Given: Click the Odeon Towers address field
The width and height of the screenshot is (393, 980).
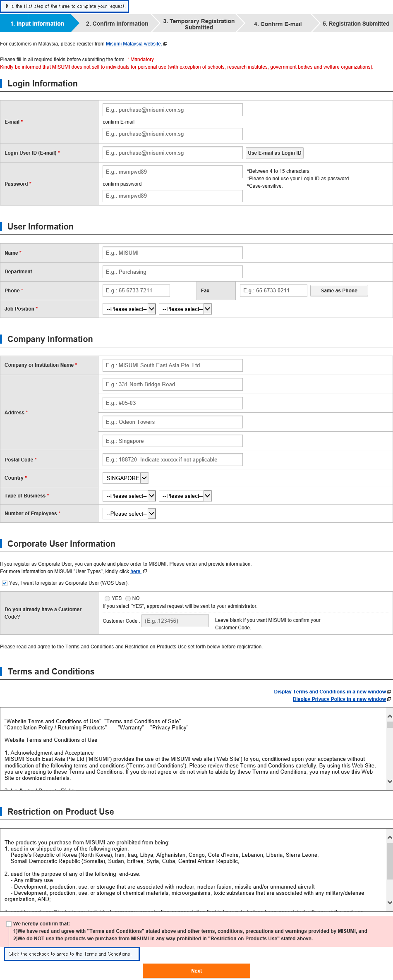Looking at the screenshot, I should 173,422.
